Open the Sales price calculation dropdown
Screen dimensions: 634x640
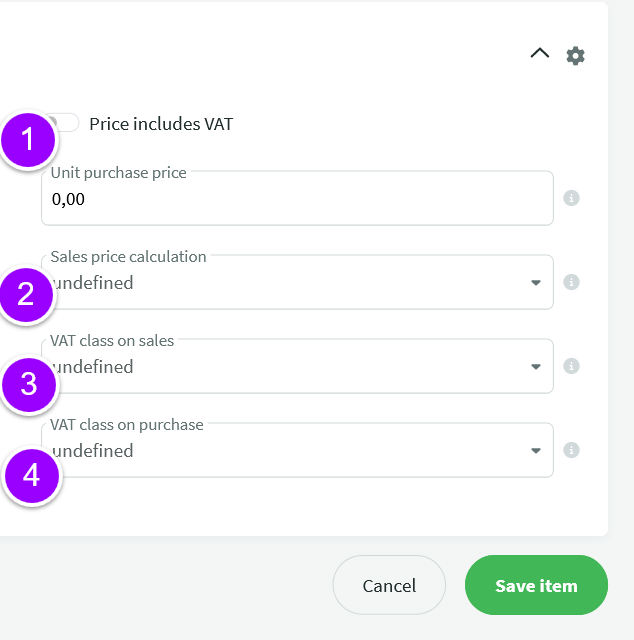tap(290, 283)
